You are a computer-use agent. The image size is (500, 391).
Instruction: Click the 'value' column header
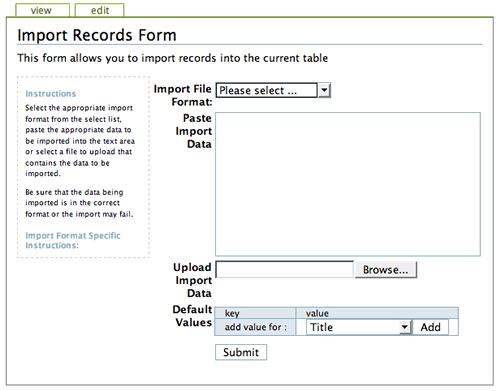coord(377,313)
